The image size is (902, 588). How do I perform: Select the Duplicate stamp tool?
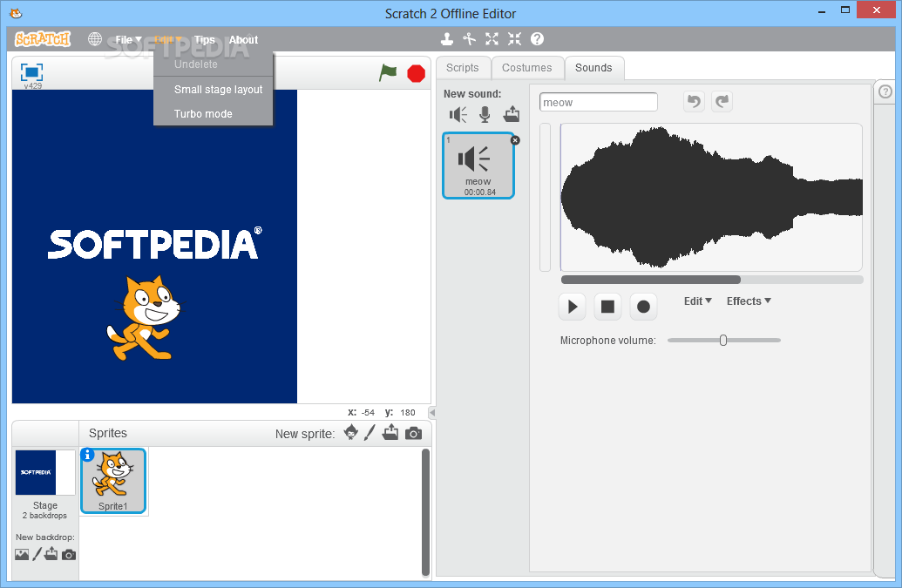click(x=447, y=39)
